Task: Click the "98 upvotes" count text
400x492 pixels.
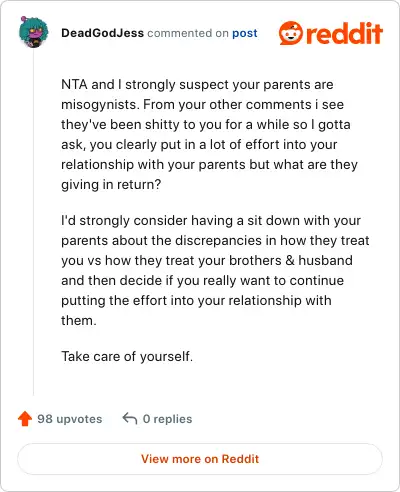Action: click(70, 419)
